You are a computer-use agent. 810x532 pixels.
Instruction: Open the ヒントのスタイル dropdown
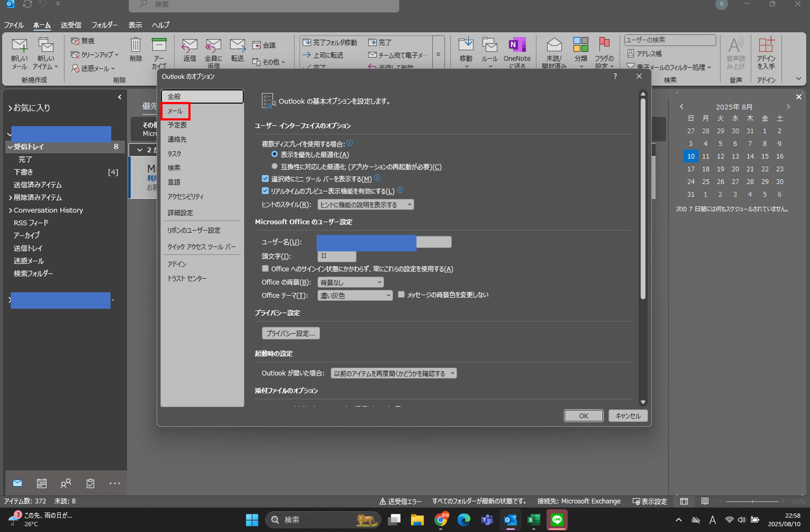(366, 204)
